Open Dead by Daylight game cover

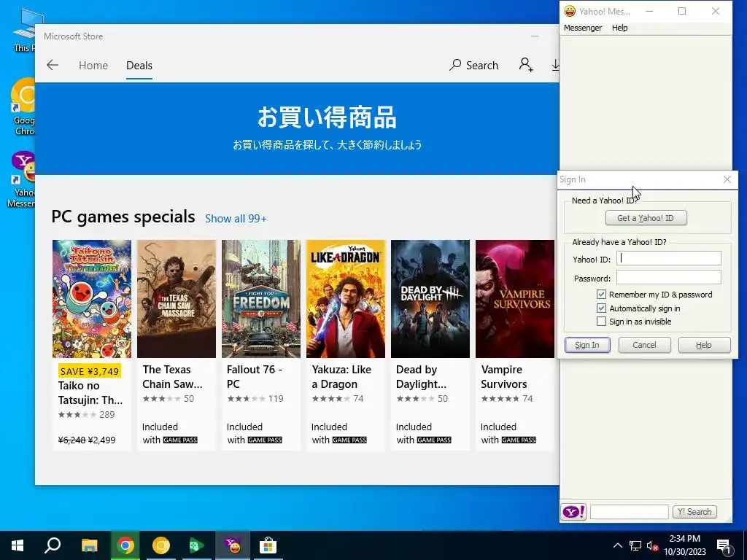[430, 298]
